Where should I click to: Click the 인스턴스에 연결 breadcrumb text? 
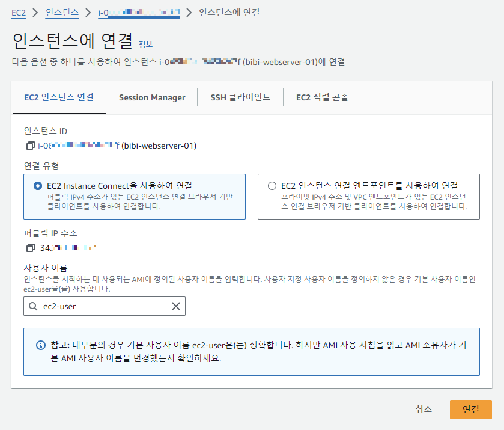click(x=229, y=13)
